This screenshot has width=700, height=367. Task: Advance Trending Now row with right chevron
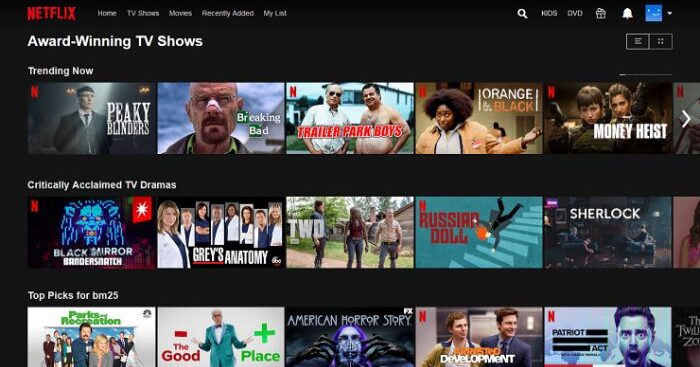(686, 118)
